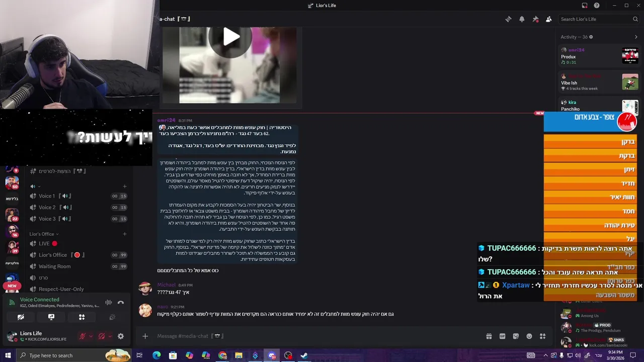Send a gift using gift icon
This screenshot has width=644, height=362.
click(489, 336)
